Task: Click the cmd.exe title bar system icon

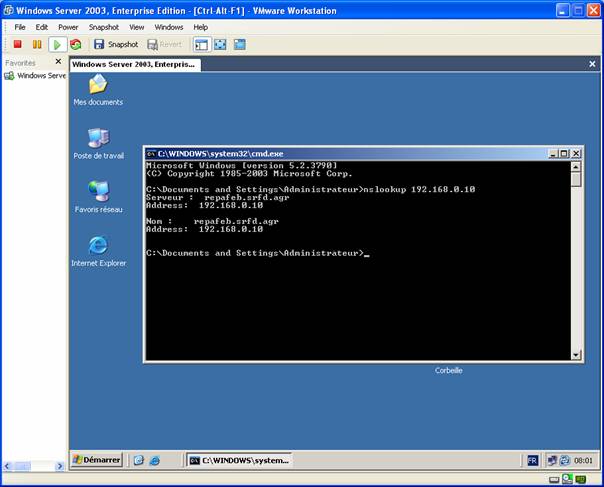Action: (x=151, y=154)
